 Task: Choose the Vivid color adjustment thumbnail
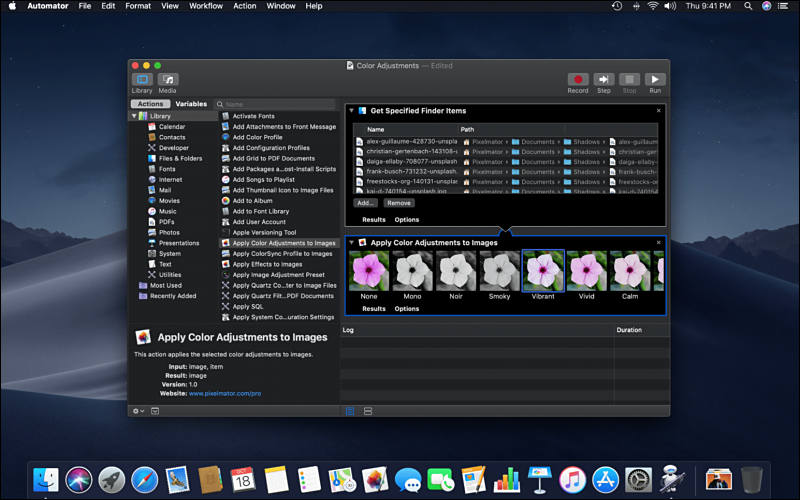point(587,271)
